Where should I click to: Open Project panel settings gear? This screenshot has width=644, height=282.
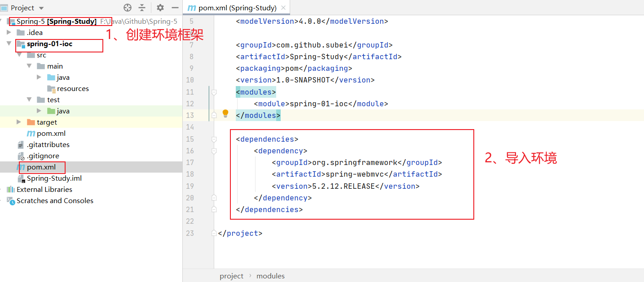(x=160, y=8)
